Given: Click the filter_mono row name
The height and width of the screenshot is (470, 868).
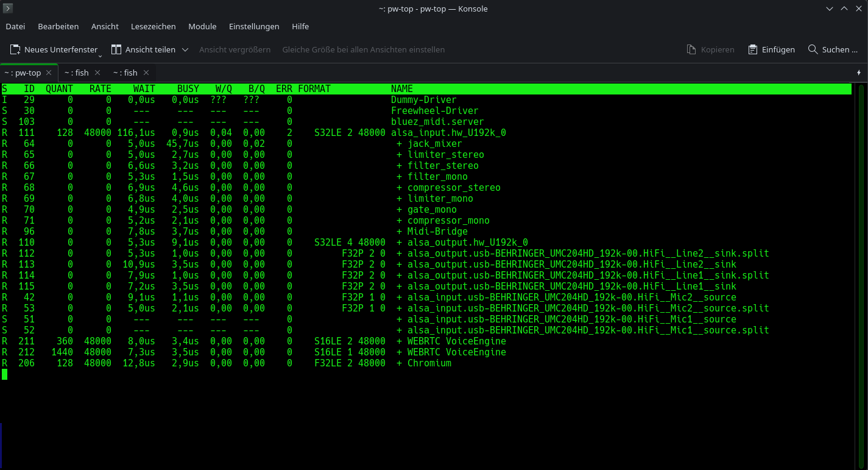Looking at the screenshot, I should (x=437, y=177).
